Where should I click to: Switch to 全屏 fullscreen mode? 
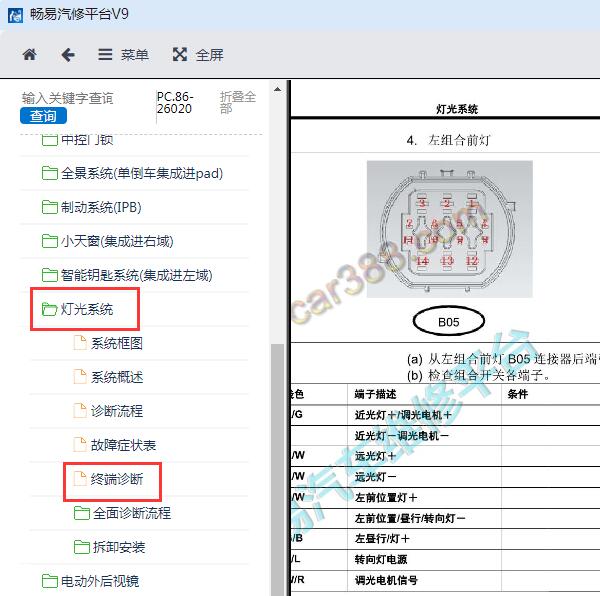pyautogui.click(x=198, y=55)
